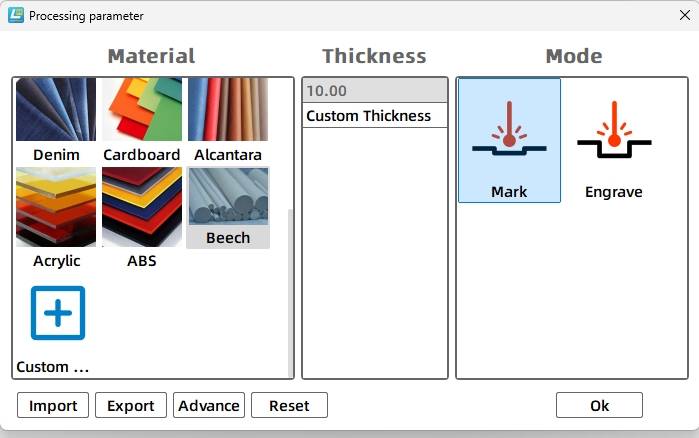Select the 10.00 thickness entry
The height and width of the screenshot is (438, 699).
coord(374,91)
